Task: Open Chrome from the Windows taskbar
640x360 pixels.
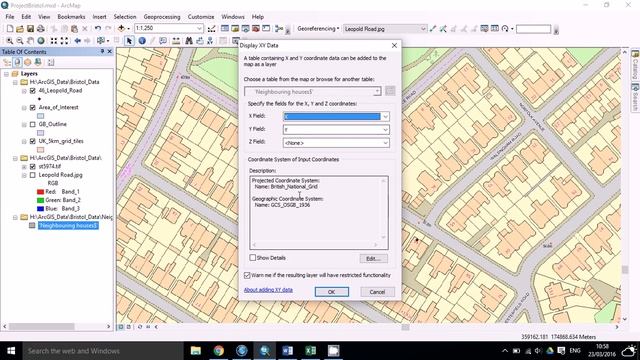Action: click(x=219, y=351)
